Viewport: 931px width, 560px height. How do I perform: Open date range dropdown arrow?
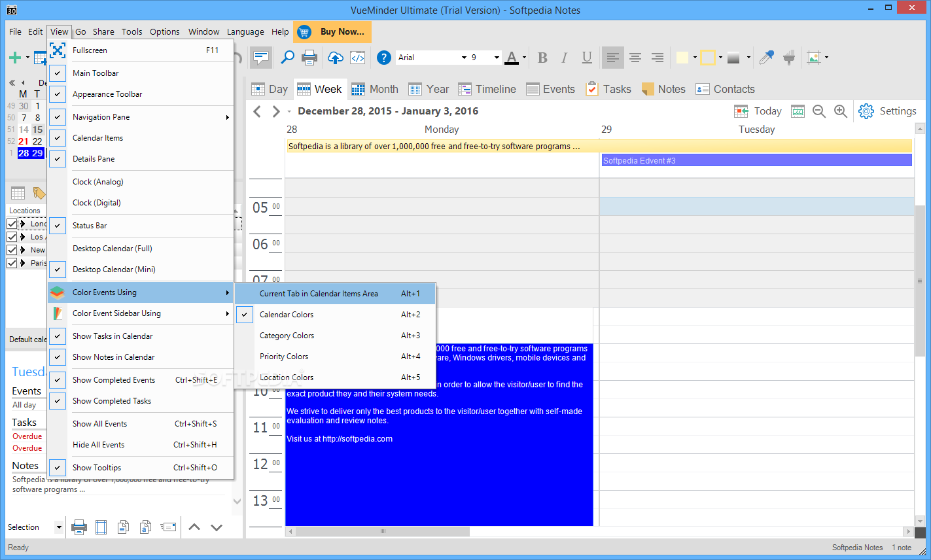(289, 111)
